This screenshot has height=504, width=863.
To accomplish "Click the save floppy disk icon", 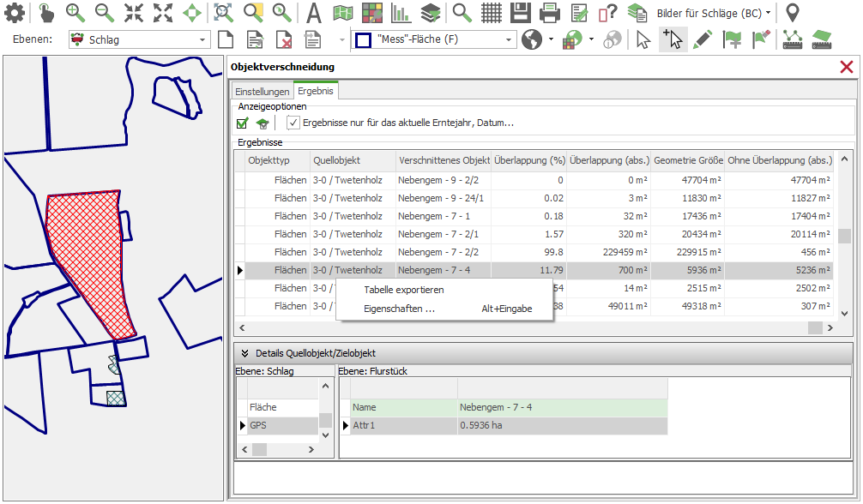I will coord(520,13).
